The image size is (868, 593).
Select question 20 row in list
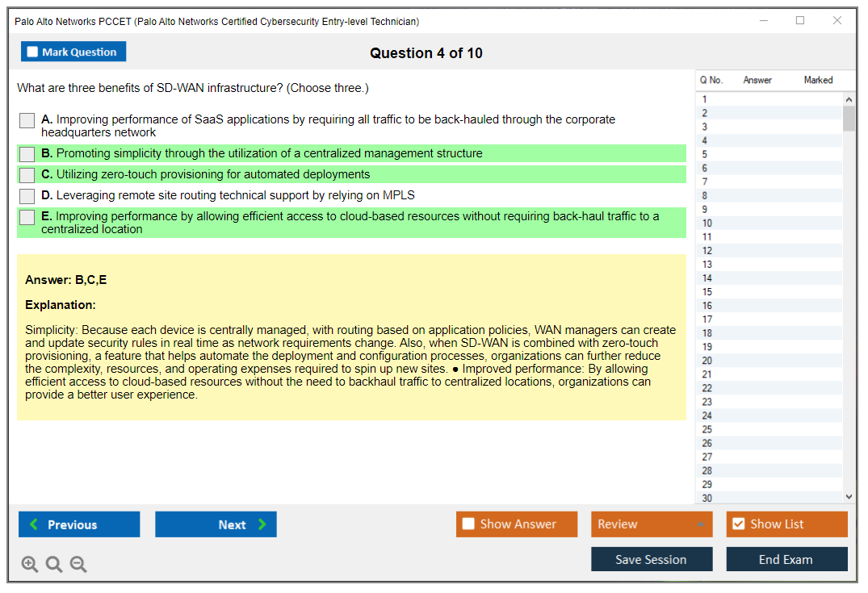707,361
